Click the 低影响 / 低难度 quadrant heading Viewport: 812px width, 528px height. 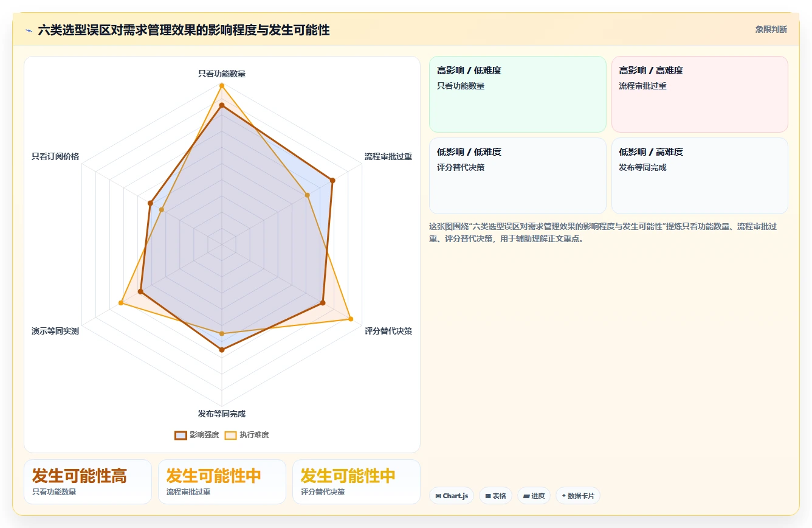(469, 152)
